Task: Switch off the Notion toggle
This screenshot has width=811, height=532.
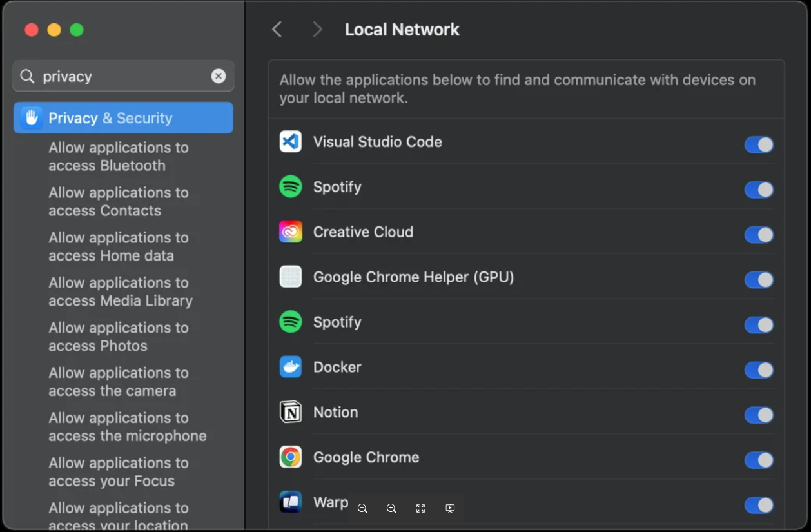Action: pyautogui.click(x=759, y=415)
